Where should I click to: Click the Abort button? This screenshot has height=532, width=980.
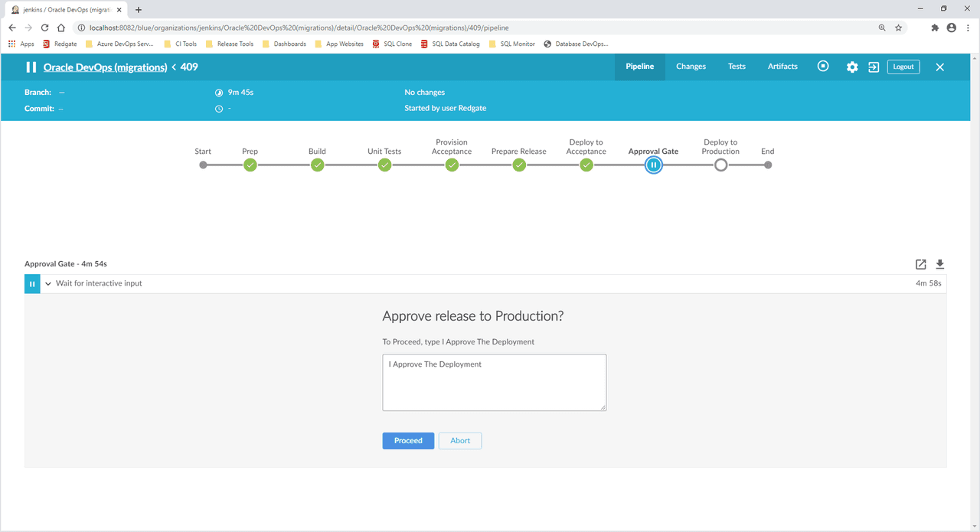460,441
